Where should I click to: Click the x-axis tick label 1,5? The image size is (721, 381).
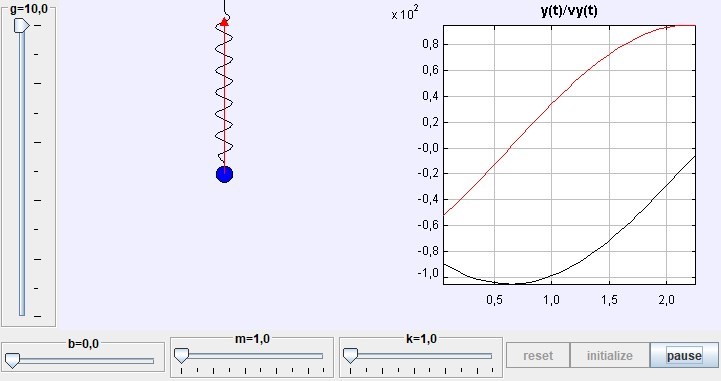point(609,300)
